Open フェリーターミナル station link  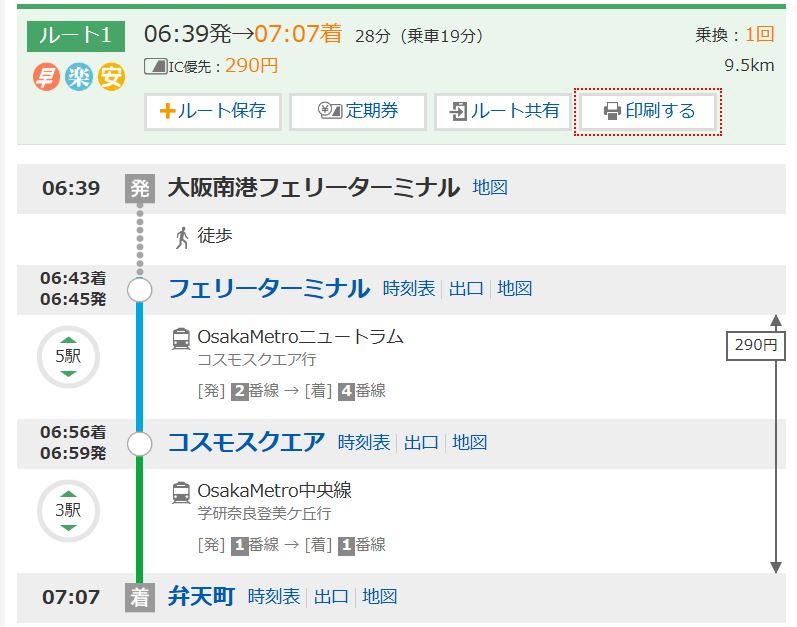[269, 289]
